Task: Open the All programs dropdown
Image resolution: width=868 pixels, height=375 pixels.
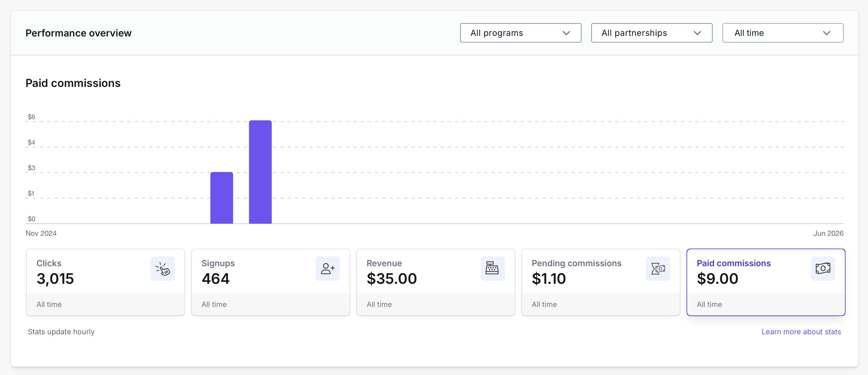Action: pos(520,33)
